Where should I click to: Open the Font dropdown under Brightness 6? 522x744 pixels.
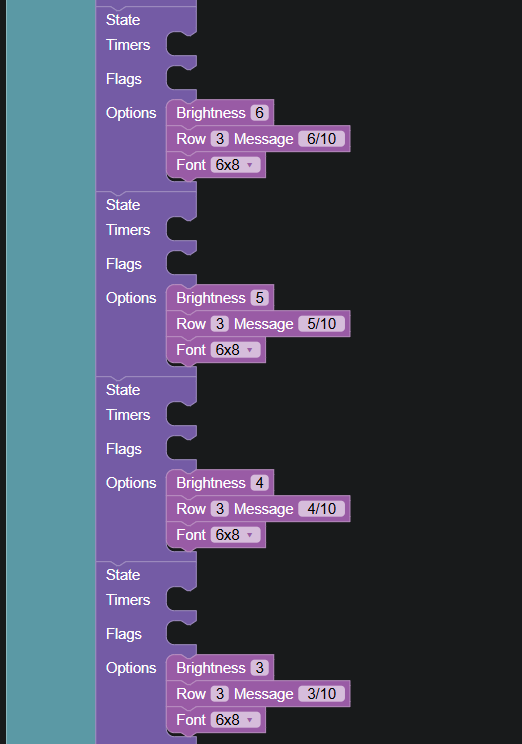tap(235, 165)
